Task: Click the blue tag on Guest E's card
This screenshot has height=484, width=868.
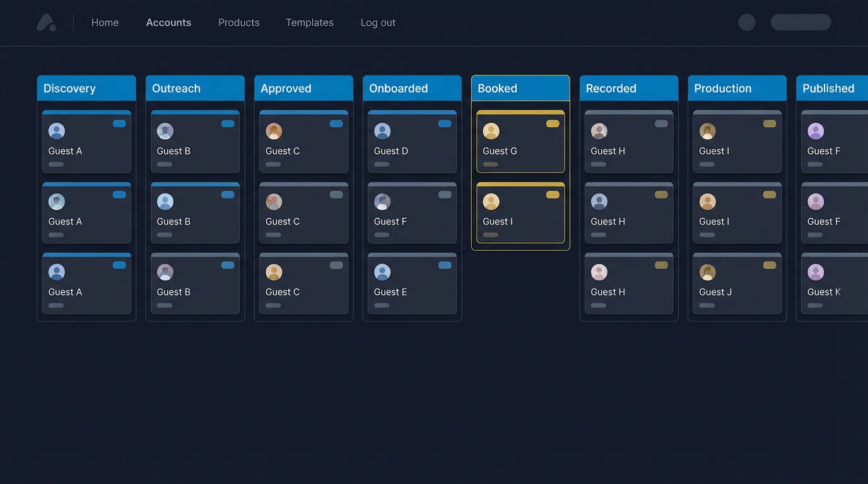Action: pyautogui.click(x=445, y=265)
